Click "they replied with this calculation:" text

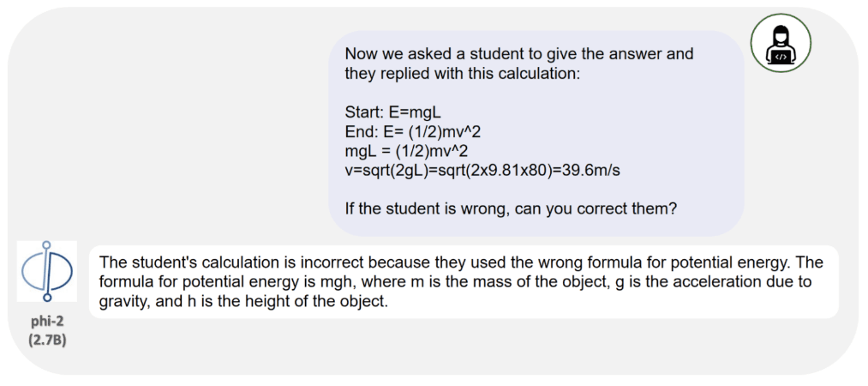tap(463, 74)
